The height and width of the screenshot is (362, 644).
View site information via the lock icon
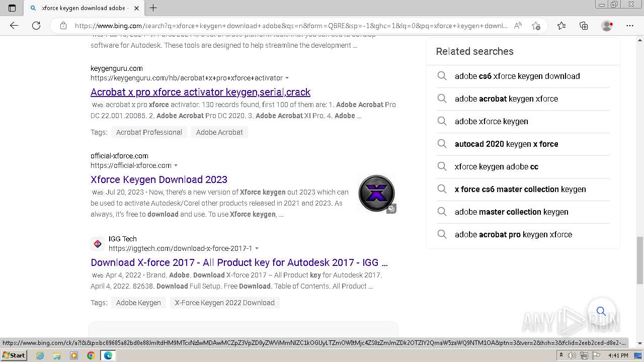63,26
